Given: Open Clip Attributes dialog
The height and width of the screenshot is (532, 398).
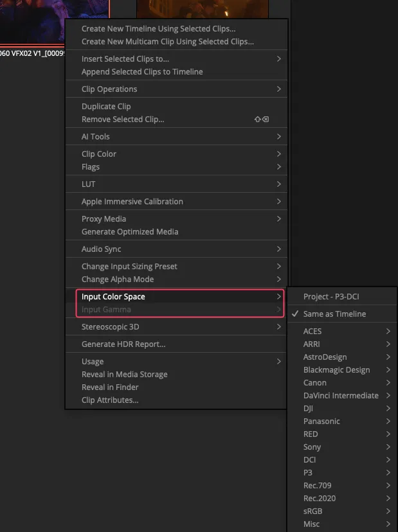Looking at the screenshot, I should pyautogui.click(x=110, y=400).
